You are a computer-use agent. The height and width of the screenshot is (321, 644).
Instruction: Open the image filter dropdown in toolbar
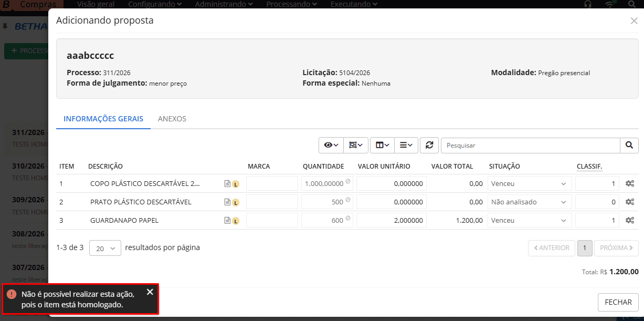(x=356, y=145)
